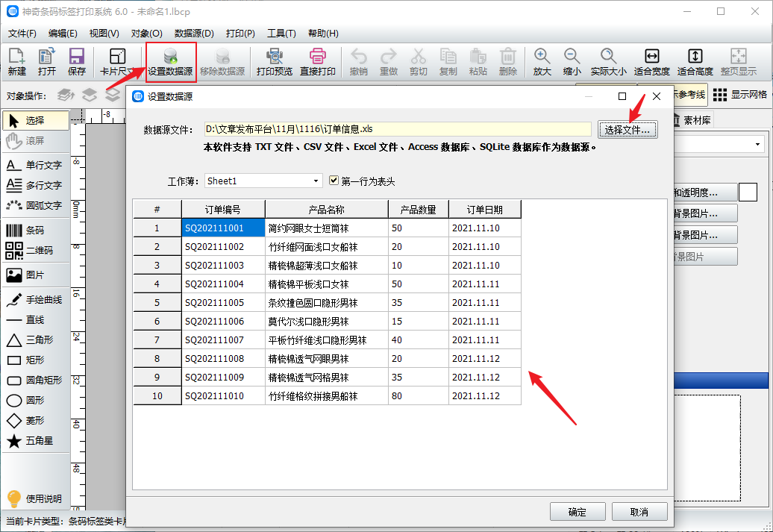Open the 工具(T) menu

[281, 34]
